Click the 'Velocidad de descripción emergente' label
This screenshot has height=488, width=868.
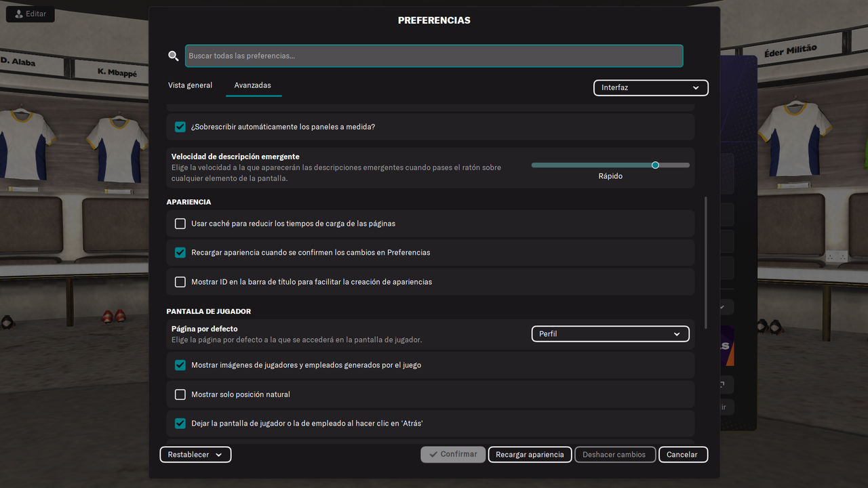coord(235,157)
